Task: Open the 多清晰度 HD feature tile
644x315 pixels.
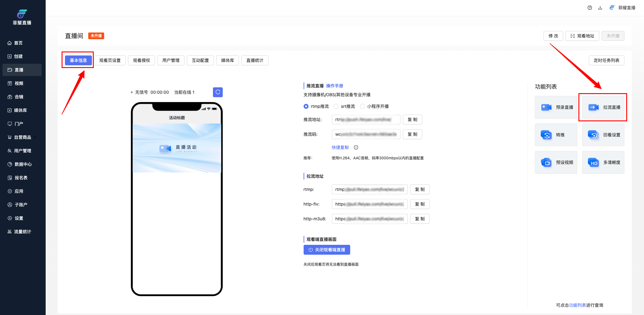Action: [603, 162]
